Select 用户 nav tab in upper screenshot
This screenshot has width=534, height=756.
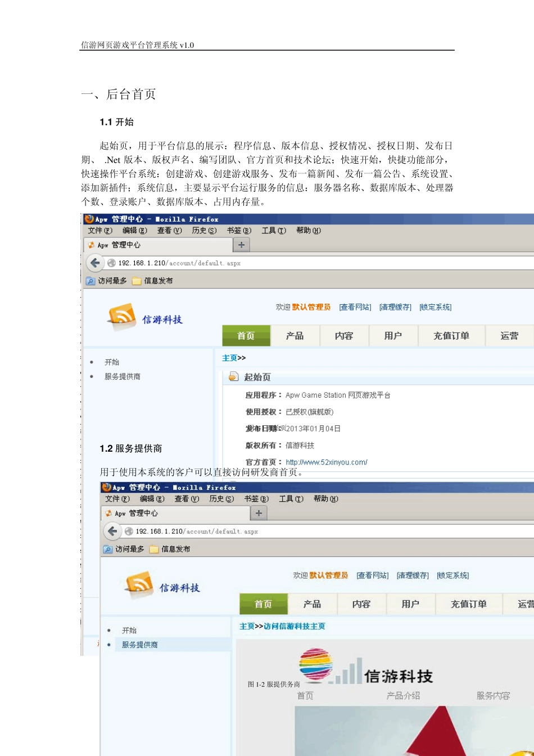click(393, 336)
